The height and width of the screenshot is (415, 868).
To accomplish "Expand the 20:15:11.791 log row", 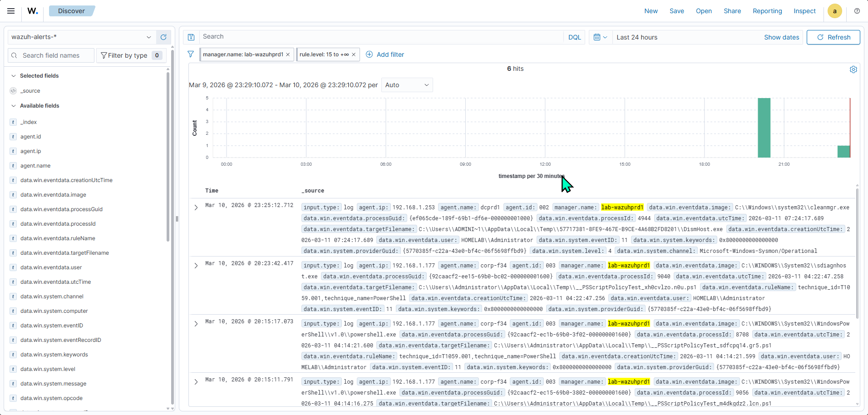I will coord(196,382).
